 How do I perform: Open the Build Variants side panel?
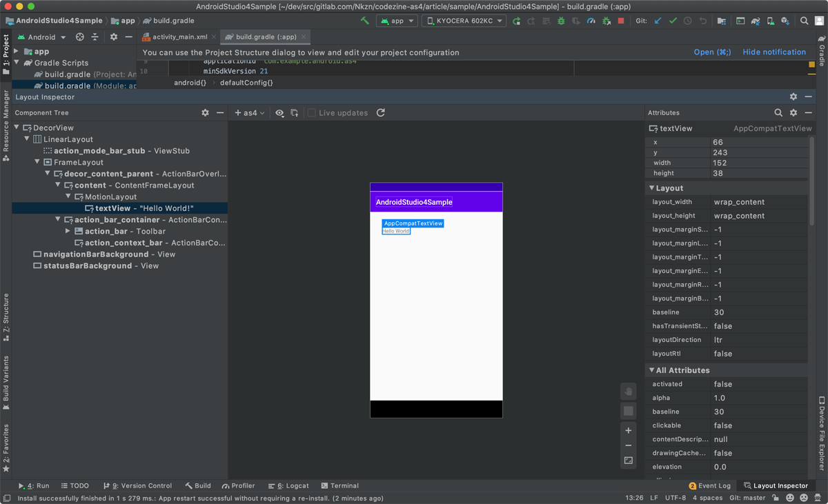point(6,383)
